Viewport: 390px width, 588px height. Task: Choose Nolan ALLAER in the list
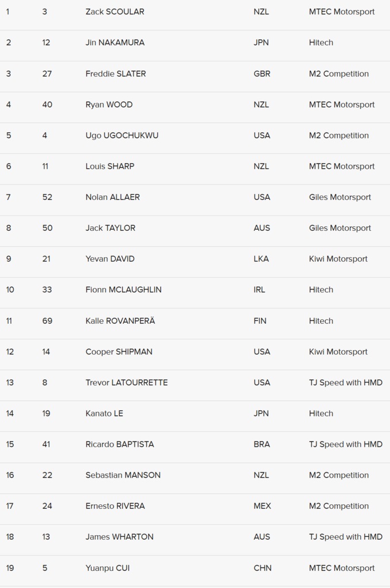pos(112,197)
